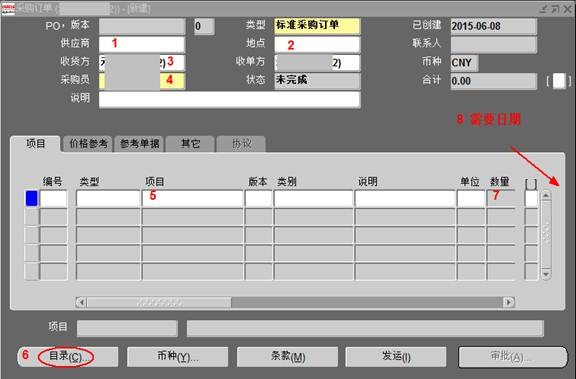Select the 收货方 ship-to field
576x379 pixels.
[142, 63]
